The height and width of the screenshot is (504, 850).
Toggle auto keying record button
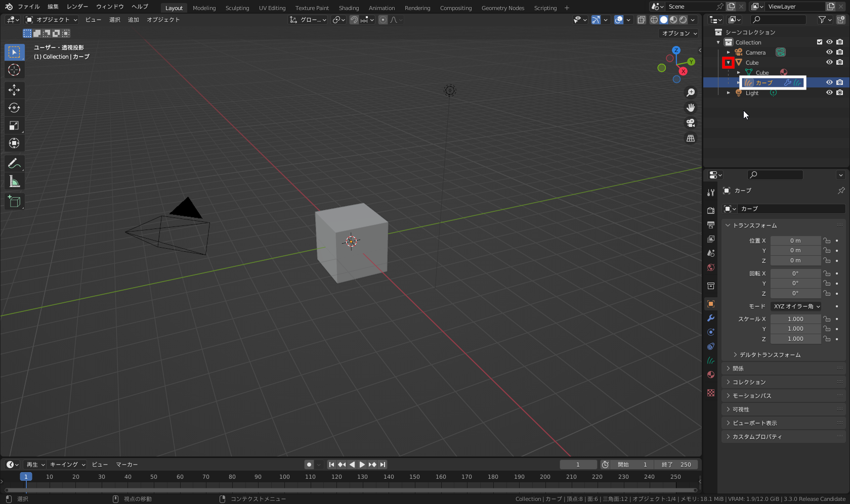pos(309,465)
